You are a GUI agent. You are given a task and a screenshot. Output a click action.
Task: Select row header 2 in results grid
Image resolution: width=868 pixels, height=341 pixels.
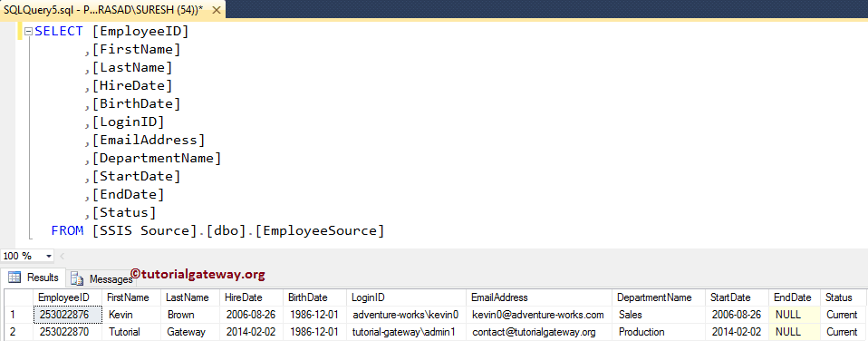point(18,332)
